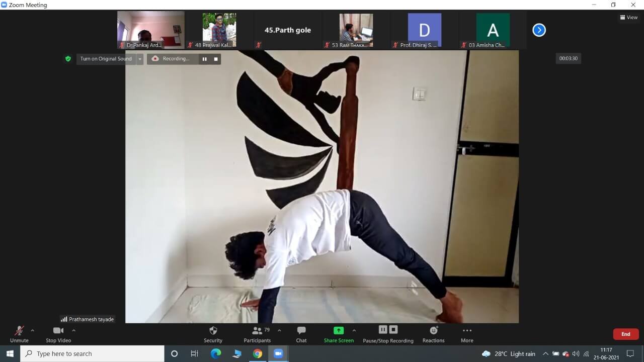Open the Chat panel
Screen dimensions: 644x362
(301, 334)
